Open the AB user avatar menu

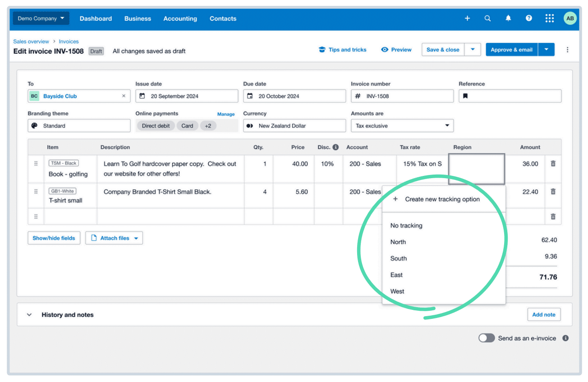pyautogui.click(x=570, y=18)
